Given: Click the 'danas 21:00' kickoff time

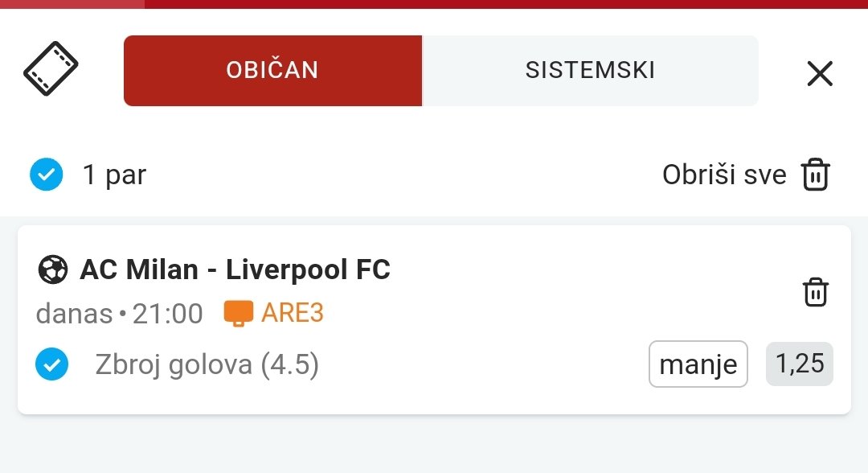Looking at the screenshot, I should pyautogui.click(x=120, y=314).
